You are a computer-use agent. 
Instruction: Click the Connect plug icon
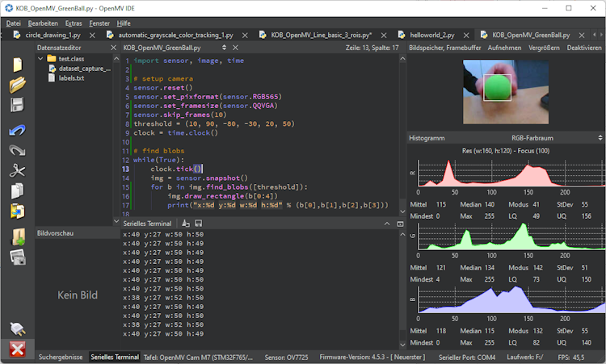(17, 328)
